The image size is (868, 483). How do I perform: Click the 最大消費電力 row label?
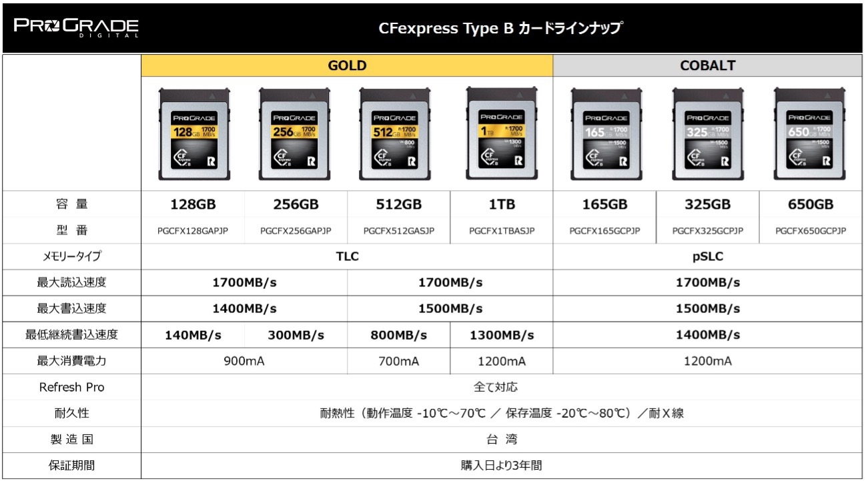71,361
